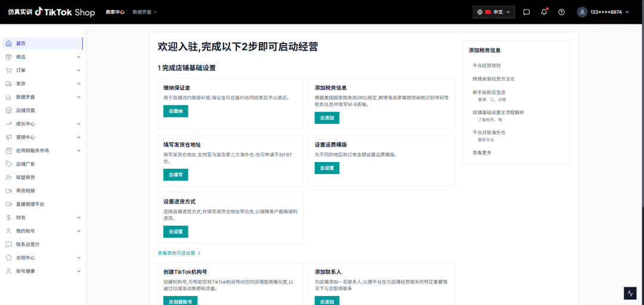Open the 平台经营规则 help link
Screen dimensions: 644x305
487,66
